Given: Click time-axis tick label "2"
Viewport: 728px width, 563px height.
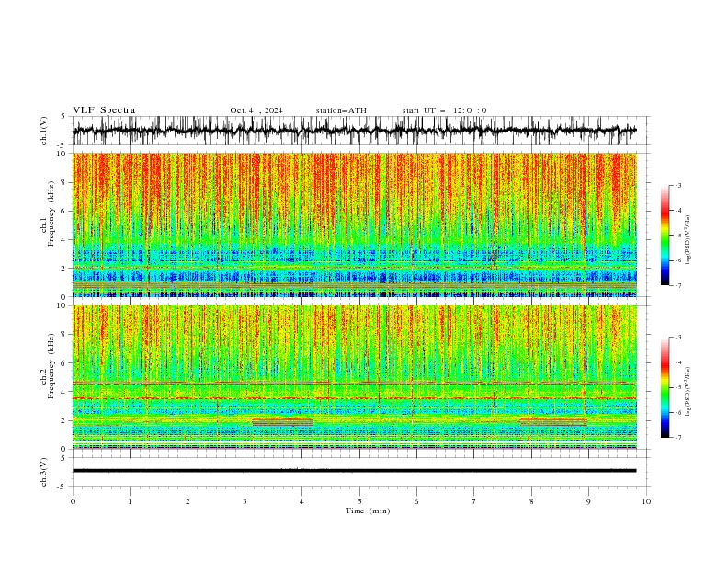Looking at the screenshot, I should point(188,501).
